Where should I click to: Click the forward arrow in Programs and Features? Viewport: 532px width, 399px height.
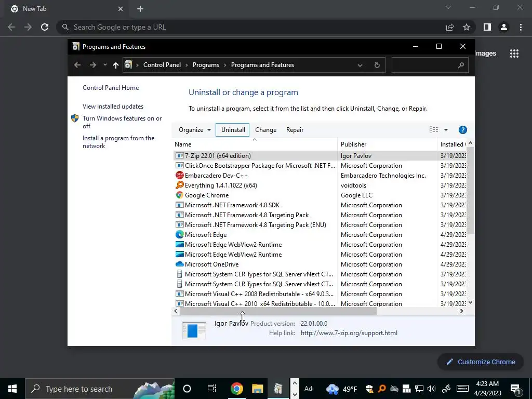(x=92, y=65)
